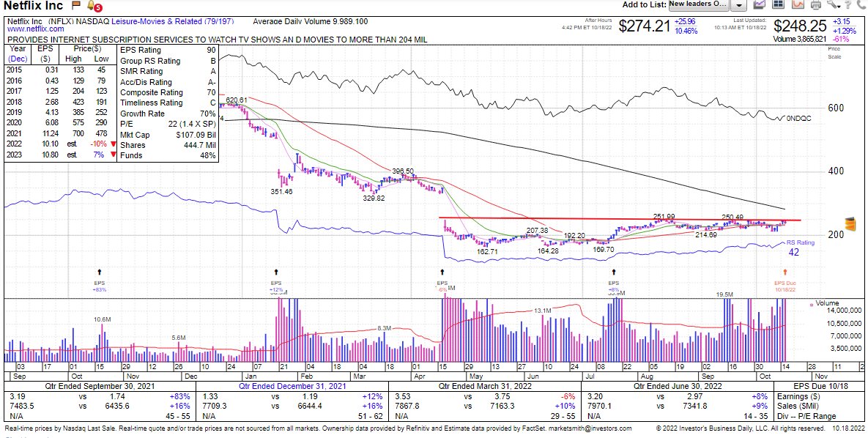This screenshot has height=438, width=868.
Task: Click the orange flag icon beside Netflix Inc
Action: [x=76, y=6]
